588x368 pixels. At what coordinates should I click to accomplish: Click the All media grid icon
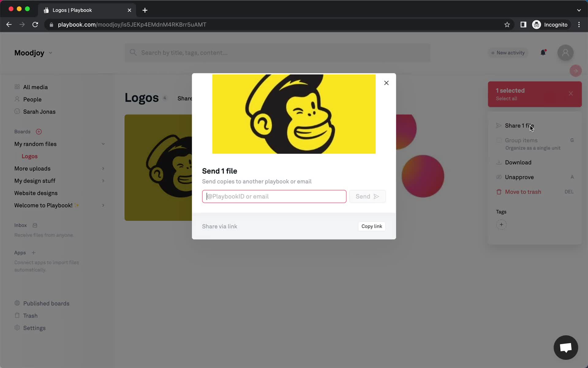(x=17, y=87)
